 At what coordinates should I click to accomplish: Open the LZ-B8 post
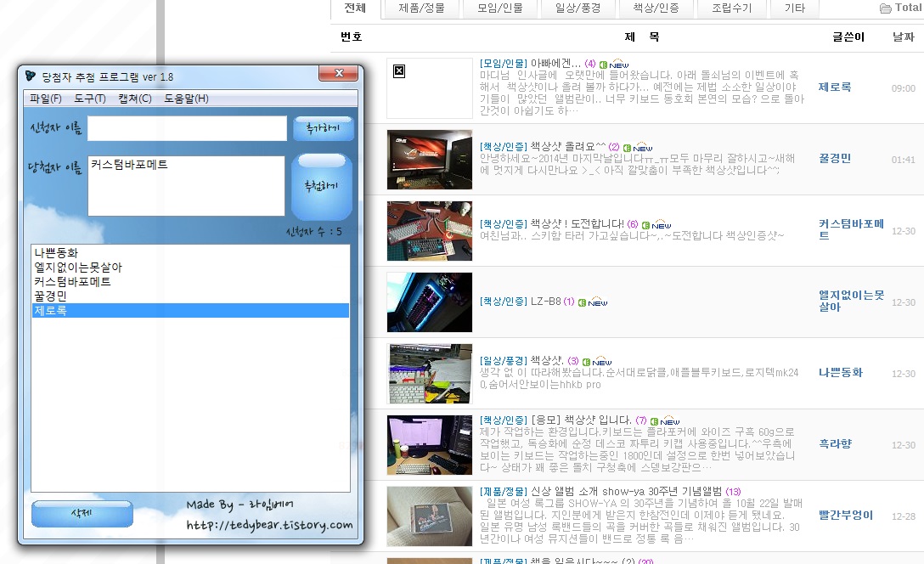click(x=546, y=302)
